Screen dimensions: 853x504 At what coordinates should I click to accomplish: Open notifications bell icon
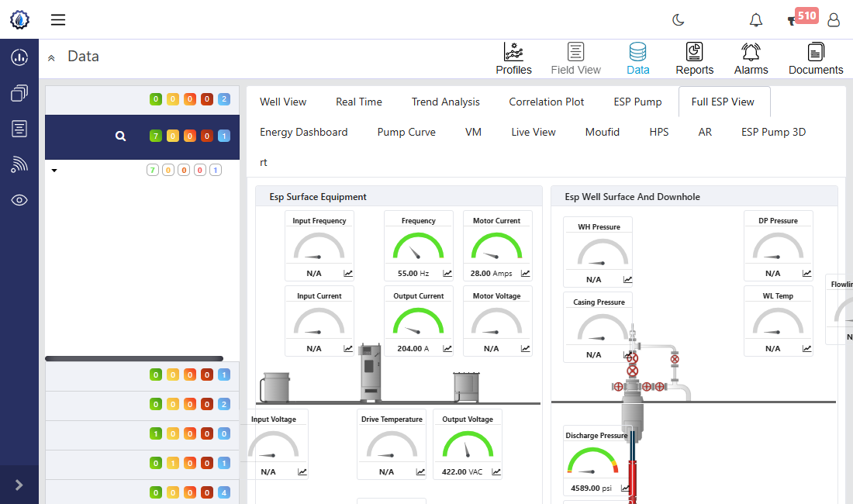(x=755, y=20)
